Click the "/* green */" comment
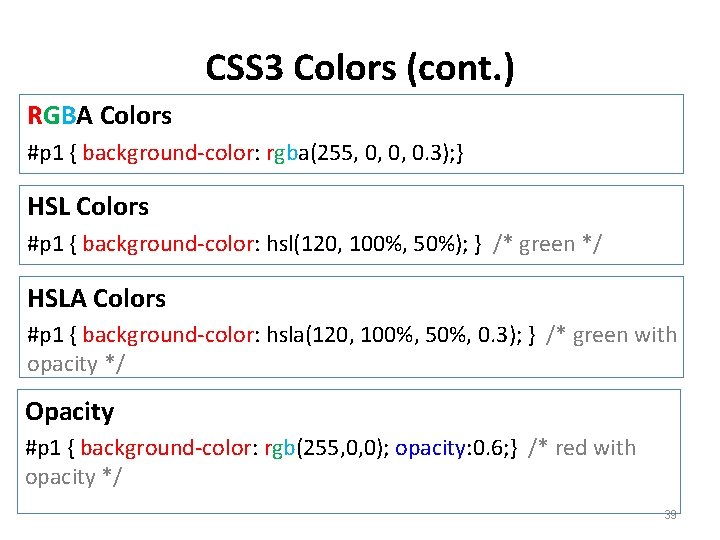 click(548, 244)
